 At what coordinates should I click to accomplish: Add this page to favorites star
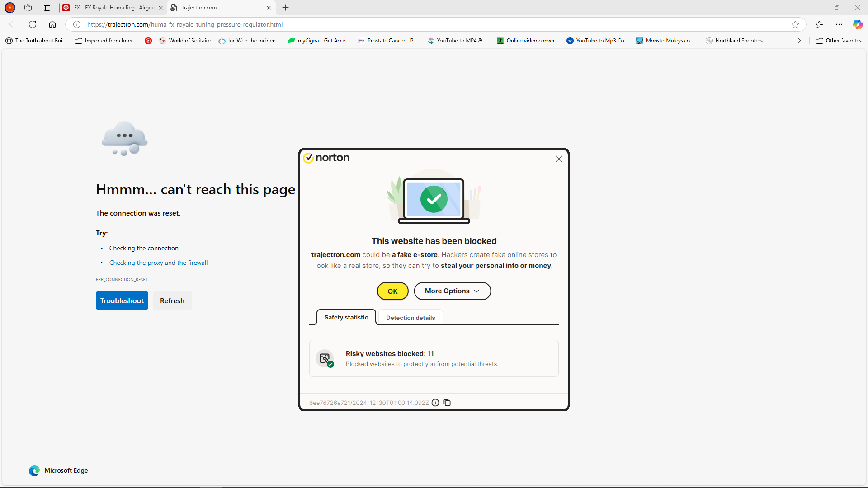[795, 24]
